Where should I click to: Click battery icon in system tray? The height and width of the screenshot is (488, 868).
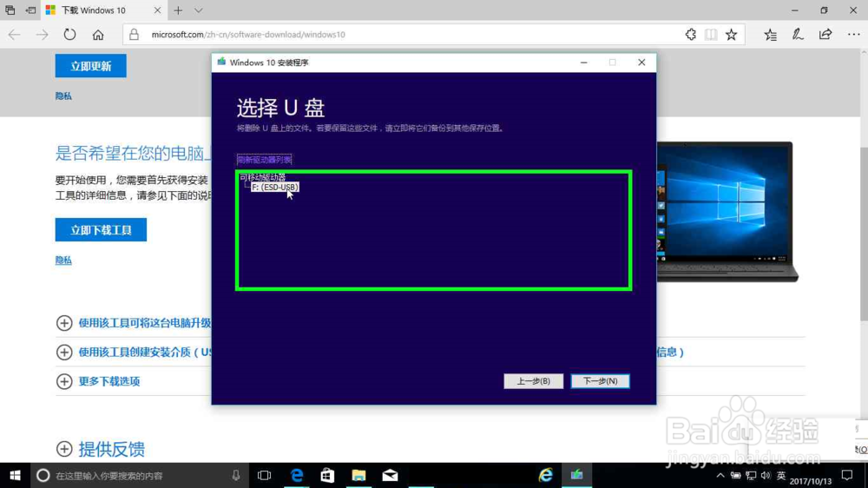click(x=735, y=475)
